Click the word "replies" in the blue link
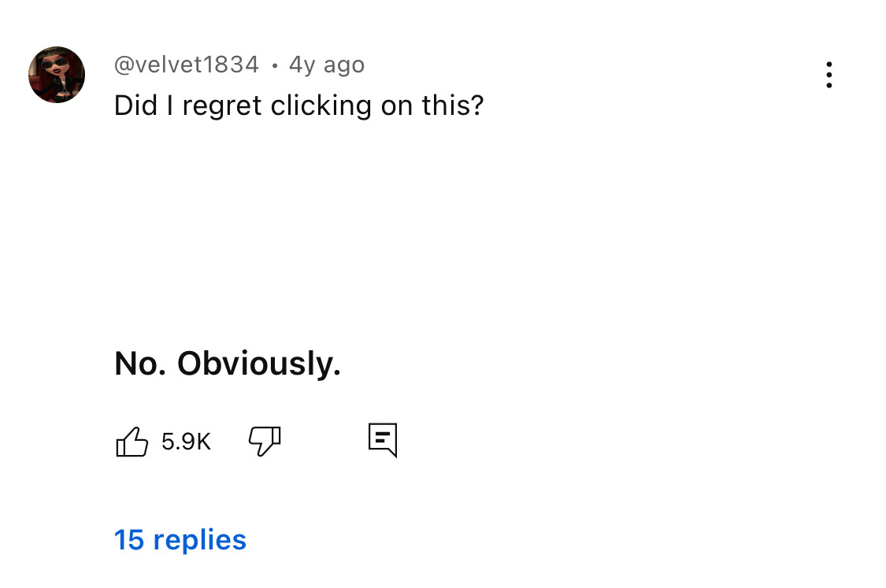Image resolution: width=886 pixels, height=588 pixels. click(x=200, y=540)
